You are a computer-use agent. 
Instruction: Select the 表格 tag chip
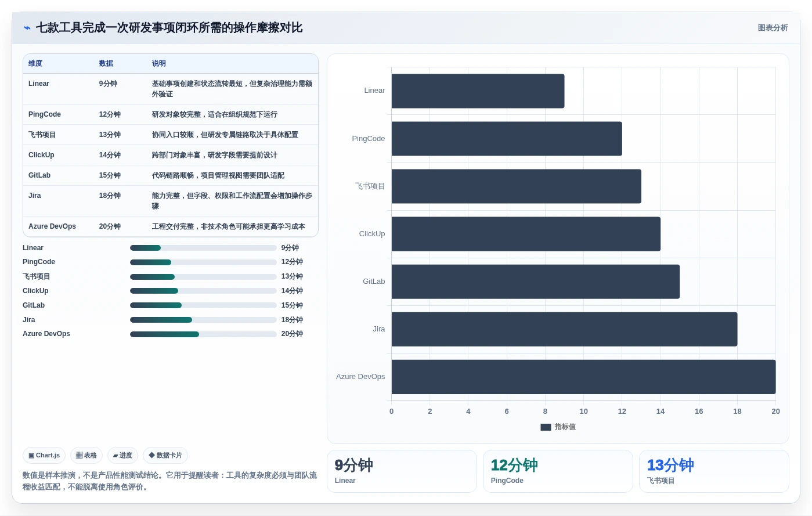tap(86, 456)
